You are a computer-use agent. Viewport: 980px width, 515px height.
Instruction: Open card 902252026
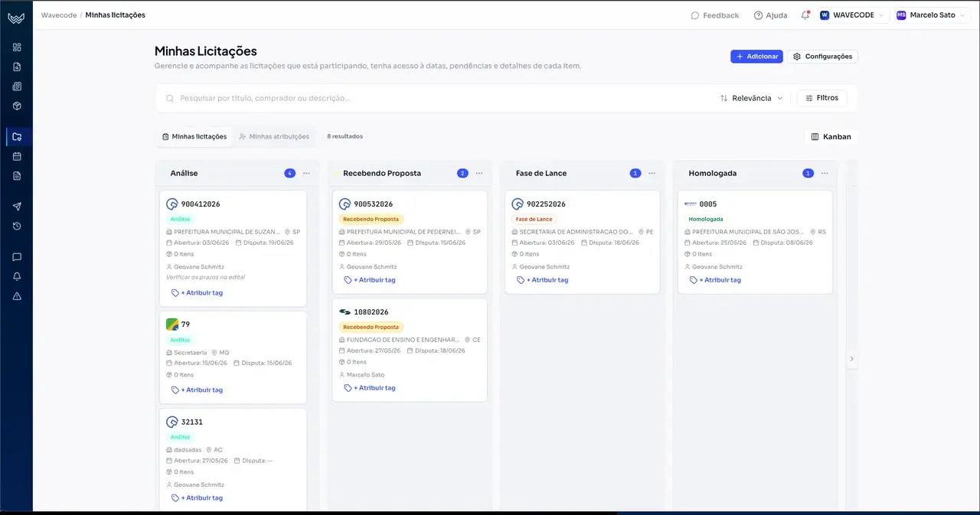(583, 242)
